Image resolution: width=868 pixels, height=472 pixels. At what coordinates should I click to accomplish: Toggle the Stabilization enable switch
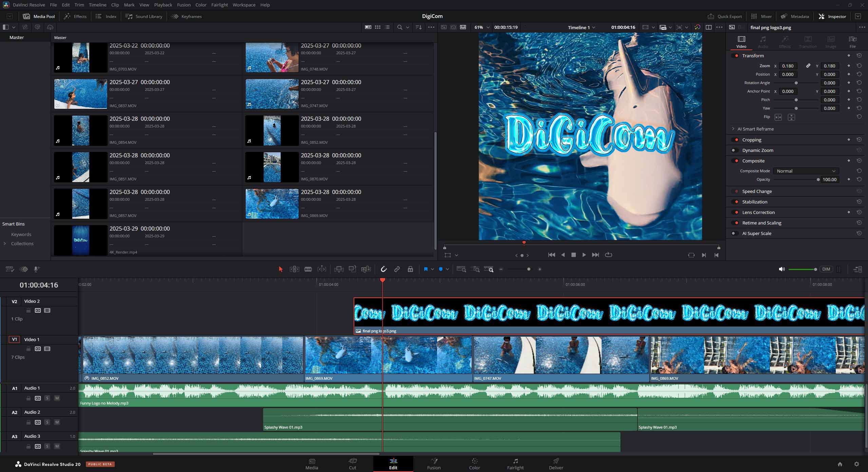[735, 202]
